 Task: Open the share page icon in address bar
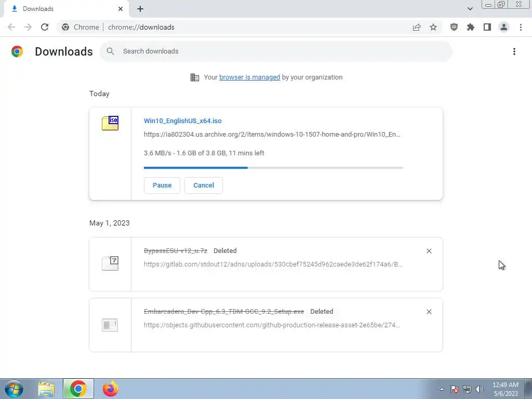(x=417, y=27)
